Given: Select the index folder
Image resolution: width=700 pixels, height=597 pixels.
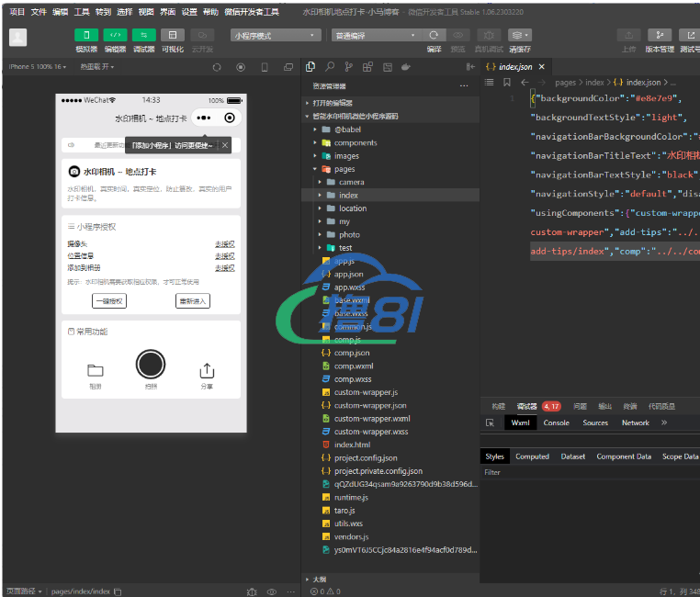Looking at the screenshot, I should pos(390,195).
